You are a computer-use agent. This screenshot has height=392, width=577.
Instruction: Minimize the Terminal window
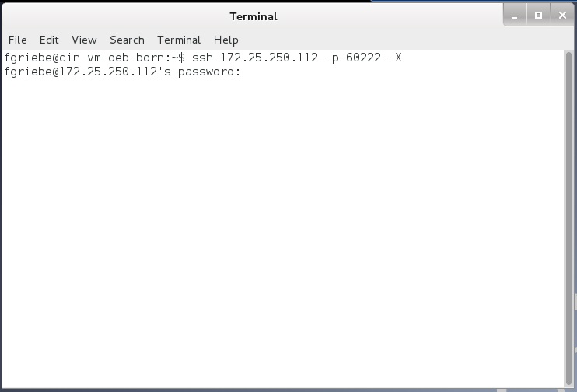coord(515,16)
